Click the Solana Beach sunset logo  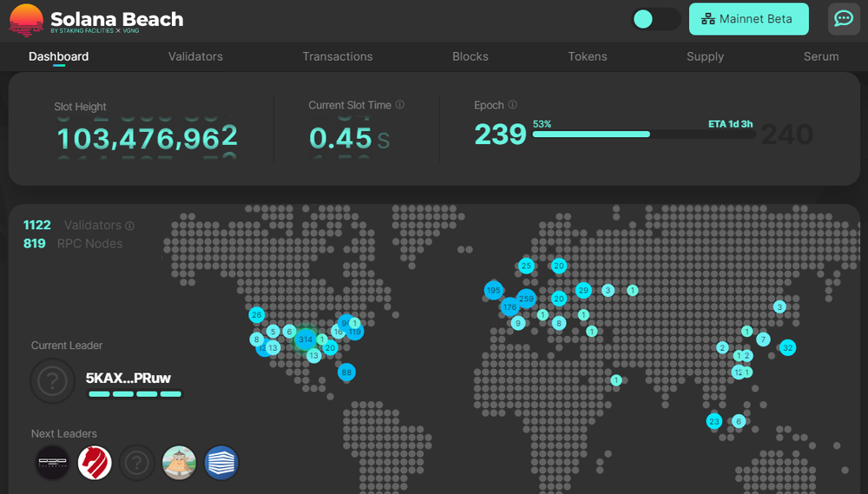tap(26, 20)
